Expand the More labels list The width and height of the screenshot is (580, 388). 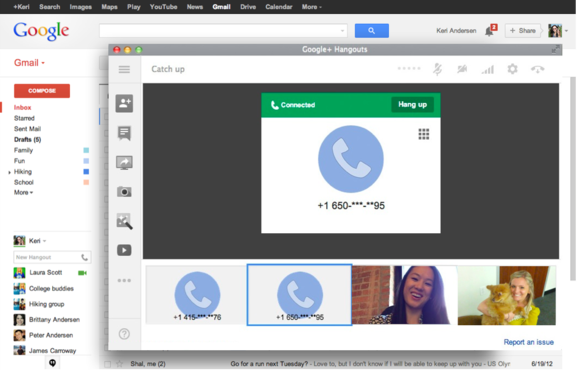click(23, 192)
